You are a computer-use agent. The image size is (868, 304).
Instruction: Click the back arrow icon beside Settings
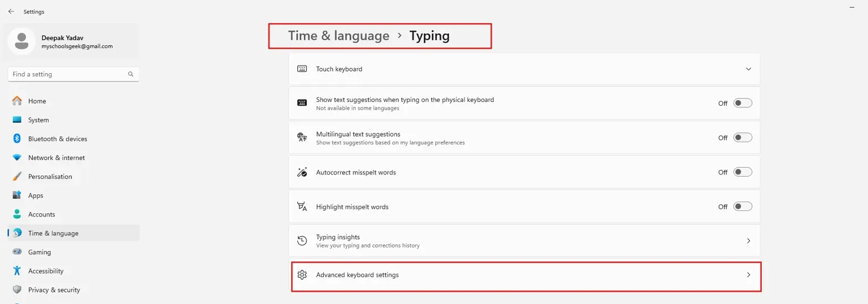pos(11,12)
